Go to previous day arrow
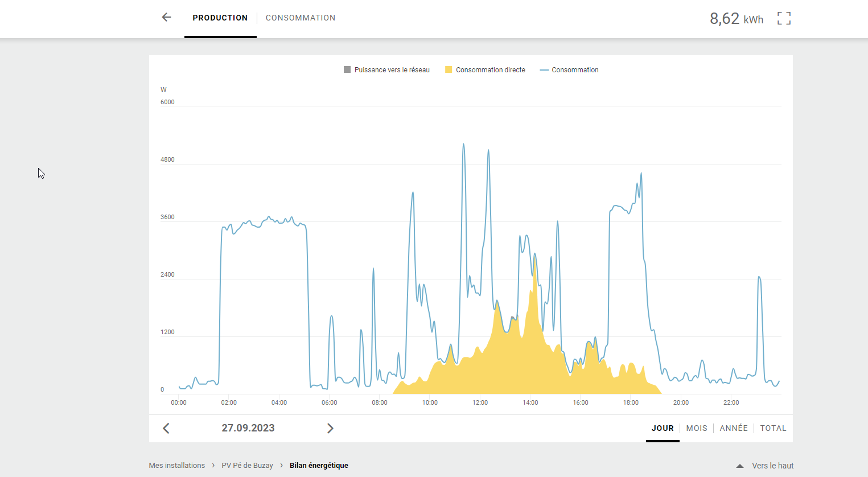The image size is (868, 477). [166, 428]
